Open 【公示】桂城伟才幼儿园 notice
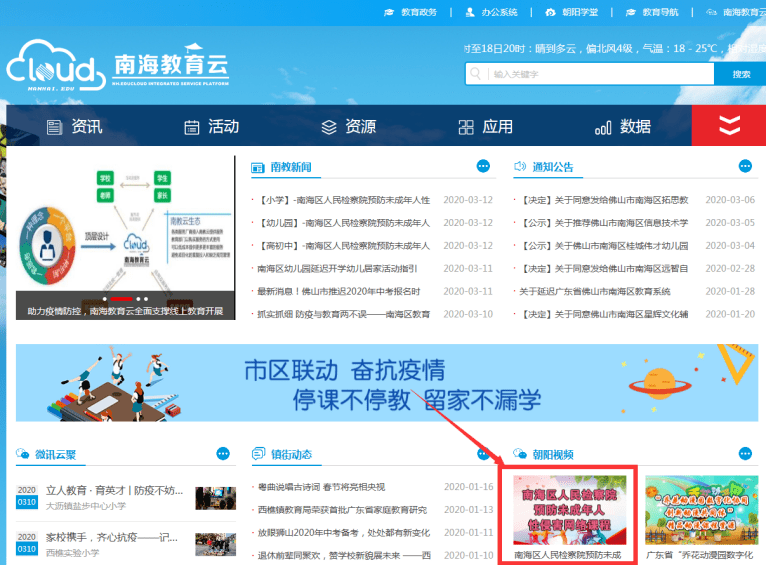 pyautogui.click(x=604, y=246)
